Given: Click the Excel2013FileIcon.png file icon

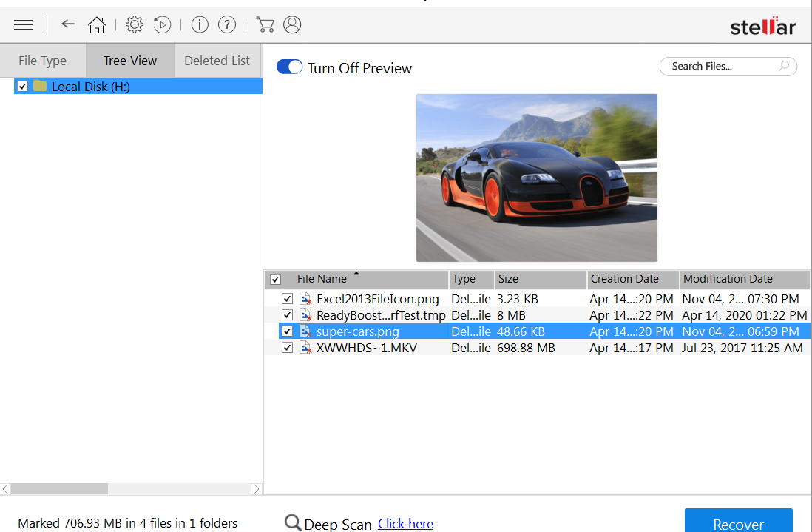Looking at the screenshot, I should pyautogui.click(x=306, y=299).
